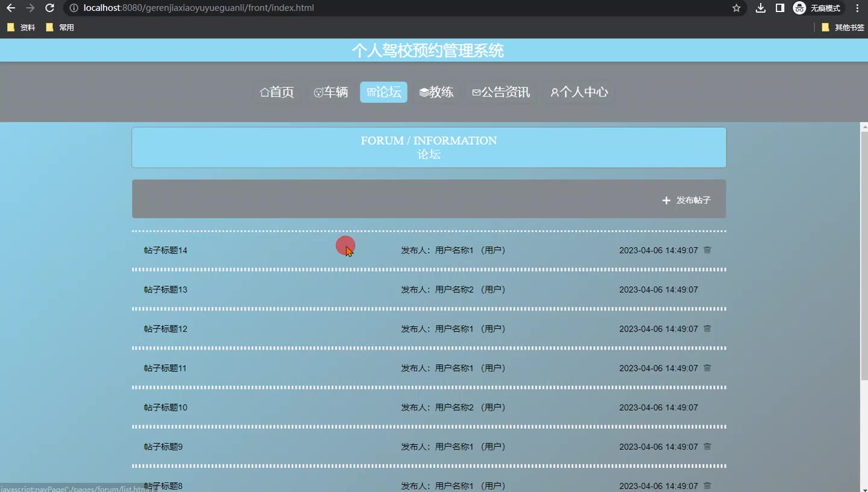Reload the page with the refresh icon
This screenshot has width=868, height=492.
point(50,8)
